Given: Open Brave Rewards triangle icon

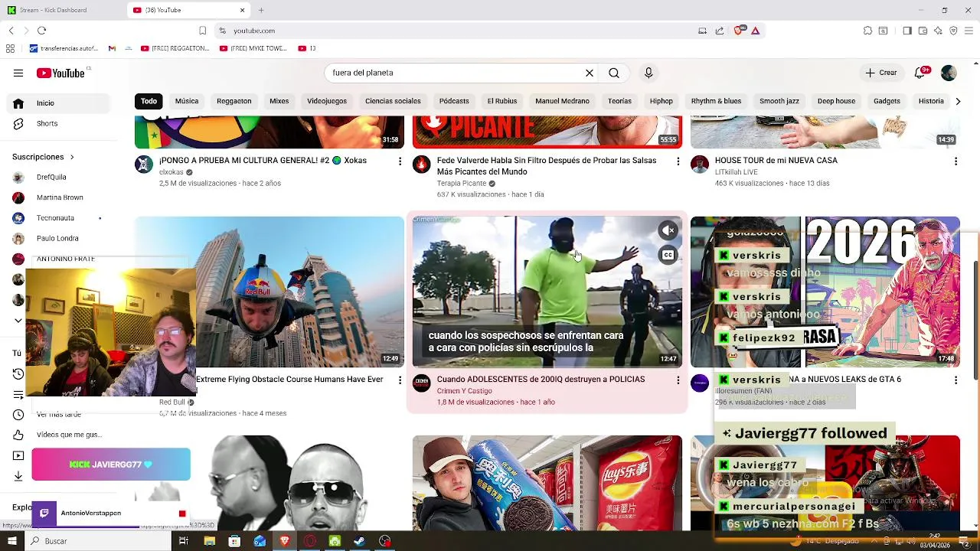Looking at the screenshot, I should pos(755,31).
